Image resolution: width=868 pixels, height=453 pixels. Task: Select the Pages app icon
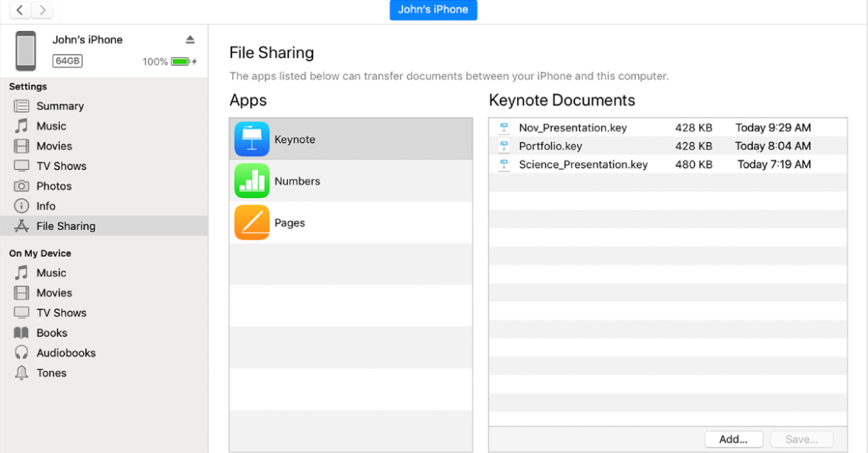[251, 222]
